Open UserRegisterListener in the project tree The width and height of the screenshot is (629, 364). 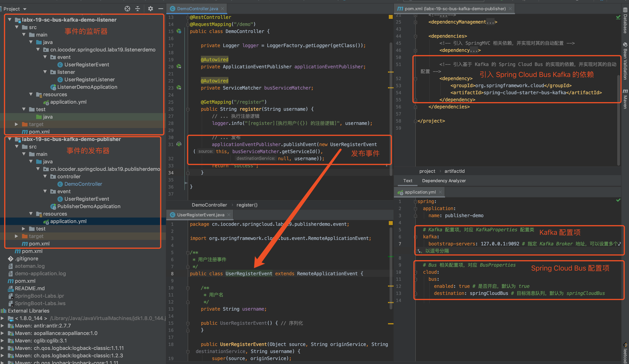(89, 80)
